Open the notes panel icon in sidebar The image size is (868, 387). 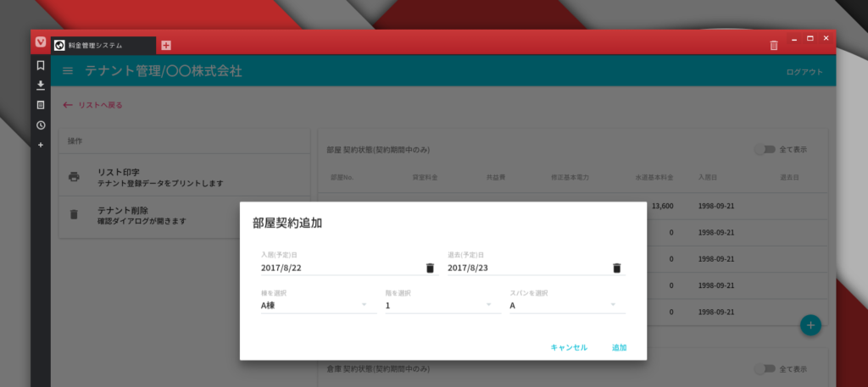coord(41,105)
